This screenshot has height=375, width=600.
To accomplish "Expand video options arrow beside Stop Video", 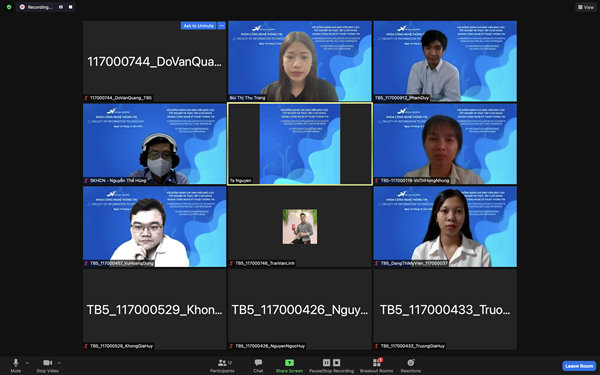I will tap(59, 363).
